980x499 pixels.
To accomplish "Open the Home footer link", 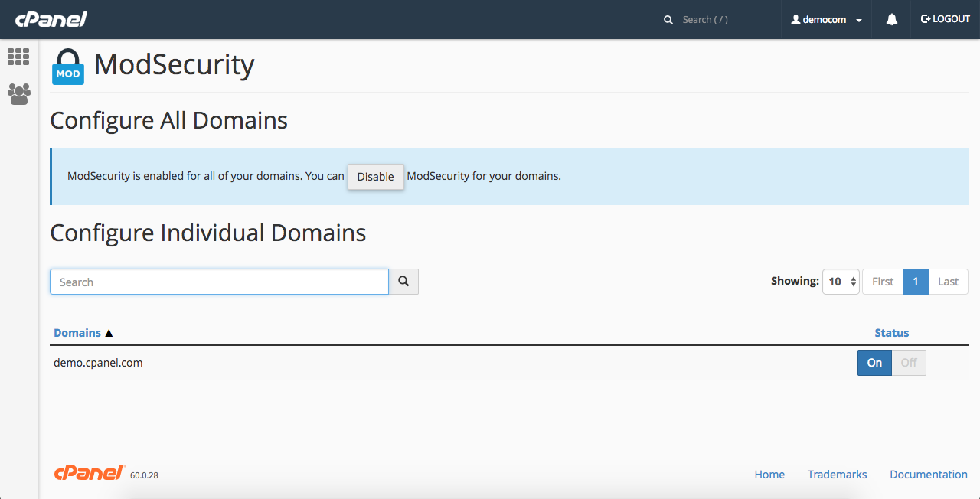I will coord(769,475).
